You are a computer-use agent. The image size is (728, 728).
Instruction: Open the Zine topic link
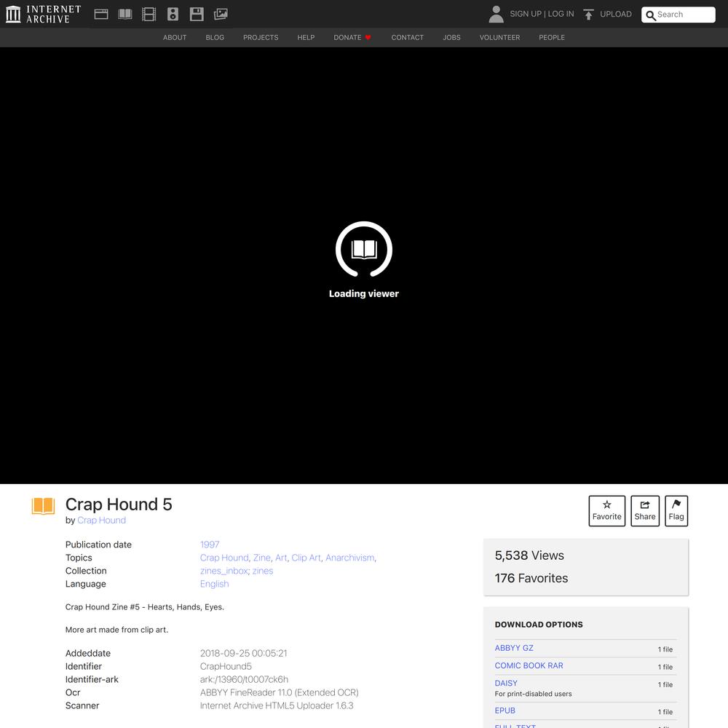pos(262,558)
